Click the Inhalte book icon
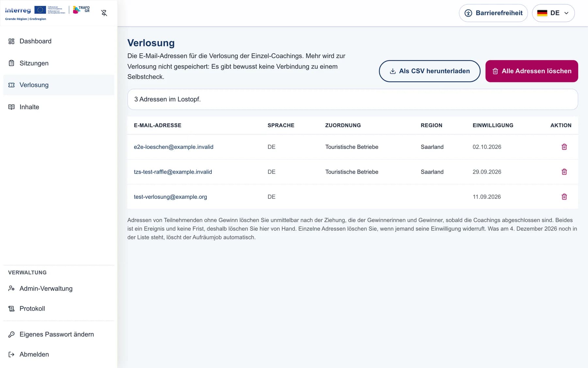This screenshot has height=368, width=588. (11, 107)
